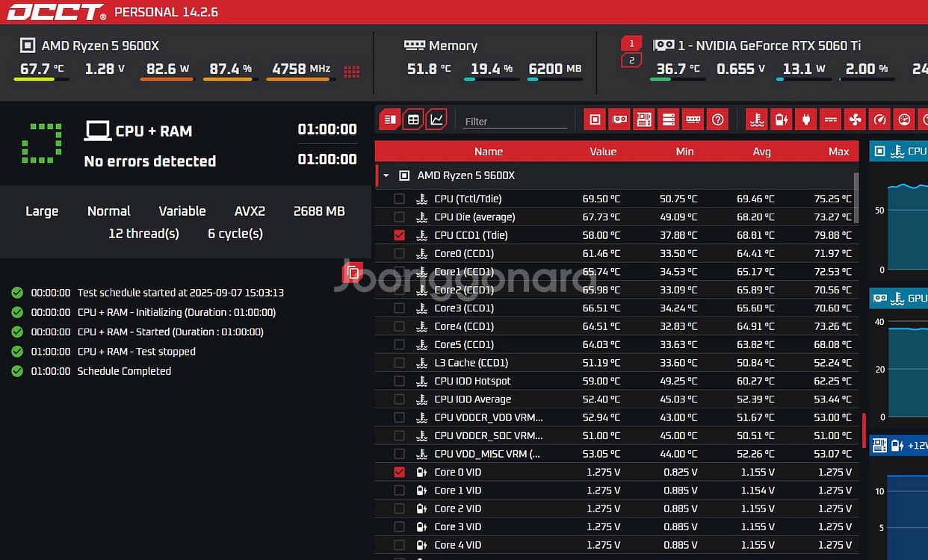This screenshot has width=928, height=560.
Task: Show only voltage sensors (battery icon)
Action: tap(782, 119)
